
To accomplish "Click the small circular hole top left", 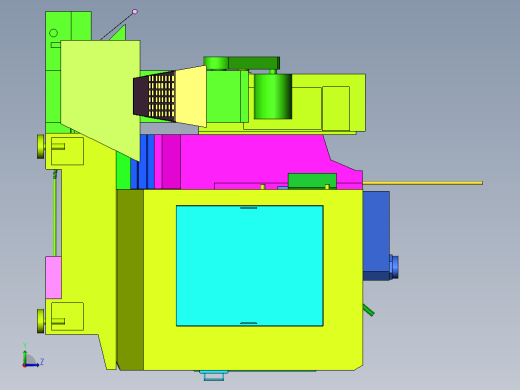I will tap(53, 33).
